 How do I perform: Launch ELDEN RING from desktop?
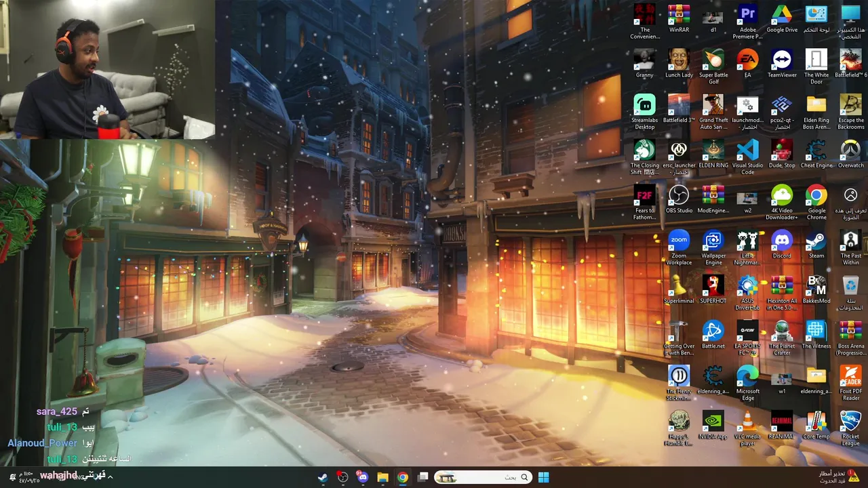coord(713,155)
